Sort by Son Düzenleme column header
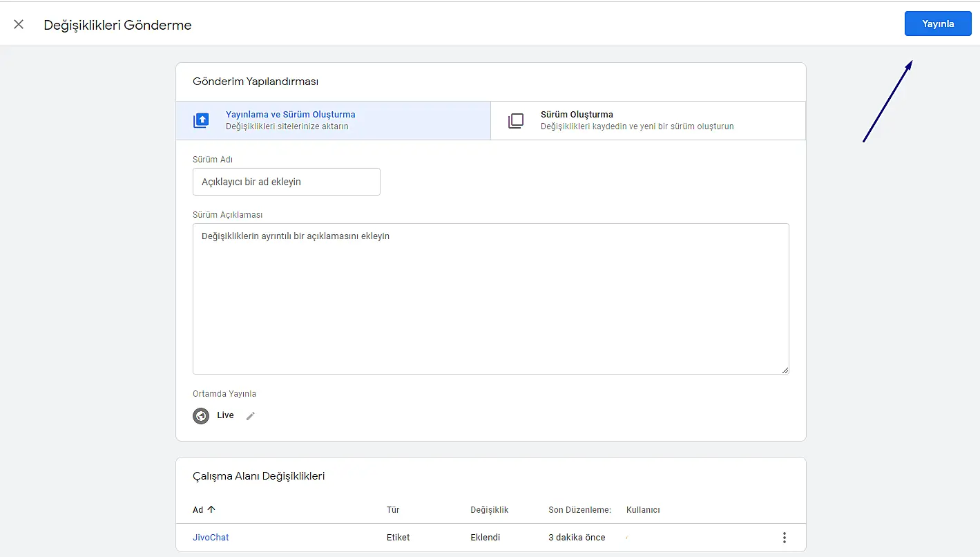Viewport: 980px width, 557px height. click(x=579, y=510)
